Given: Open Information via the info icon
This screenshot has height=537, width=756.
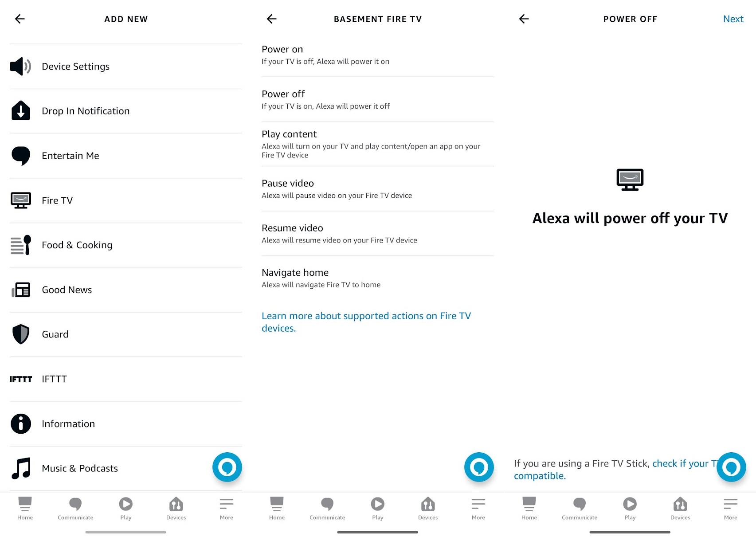Looking at the screenshot, I should tap(20, 423).
